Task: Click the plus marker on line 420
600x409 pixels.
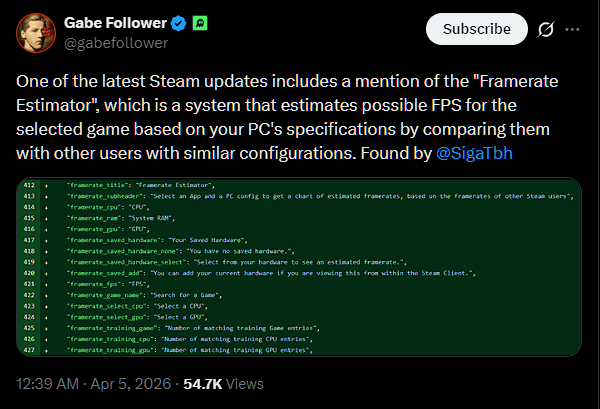Action: tap(46, 272)
